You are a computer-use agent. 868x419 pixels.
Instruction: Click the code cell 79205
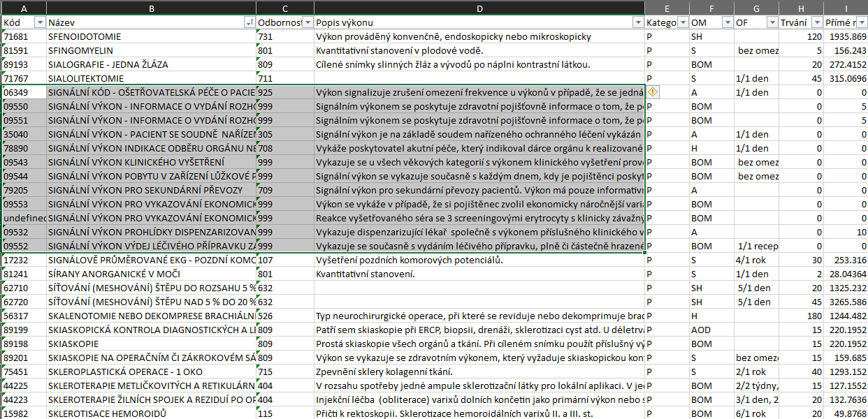[x=24, y=190]
